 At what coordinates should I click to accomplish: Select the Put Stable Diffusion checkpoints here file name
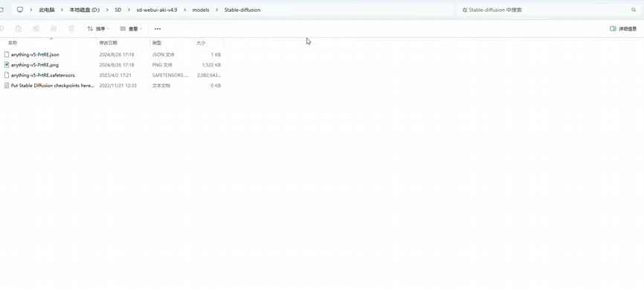pyautogui.click(x=53, y=86)
